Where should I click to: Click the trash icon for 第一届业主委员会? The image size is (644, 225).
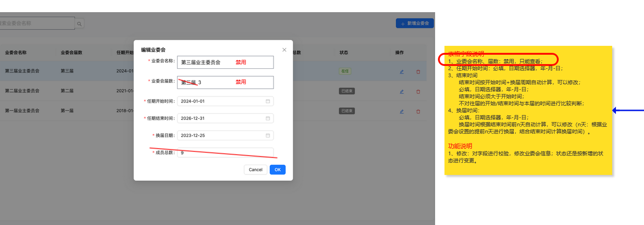418,111
